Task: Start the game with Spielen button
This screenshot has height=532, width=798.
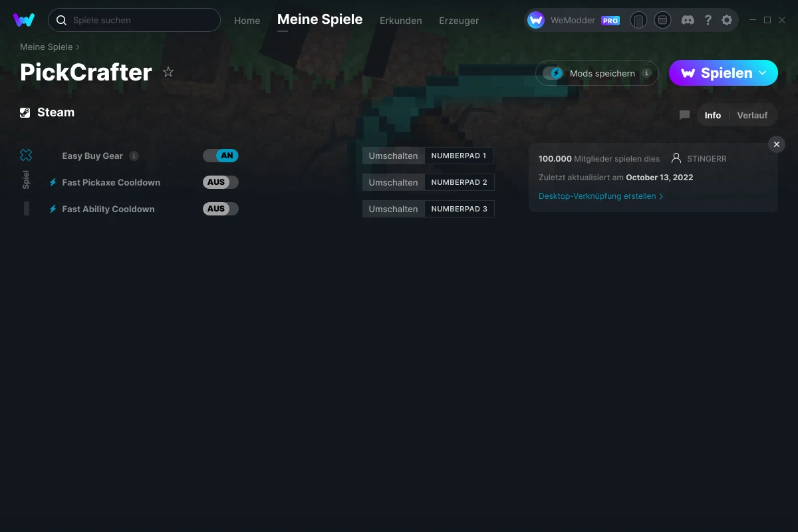Action: click(x=724, y=73)
